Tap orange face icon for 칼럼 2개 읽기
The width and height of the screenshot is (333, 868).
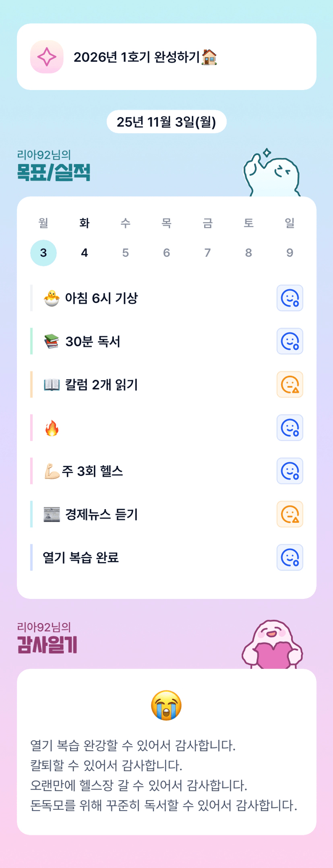tap(290, 385)
